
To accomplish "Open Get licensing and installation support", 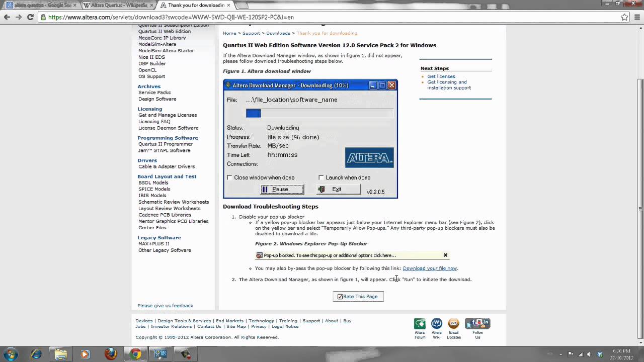I will coord(449,84).
